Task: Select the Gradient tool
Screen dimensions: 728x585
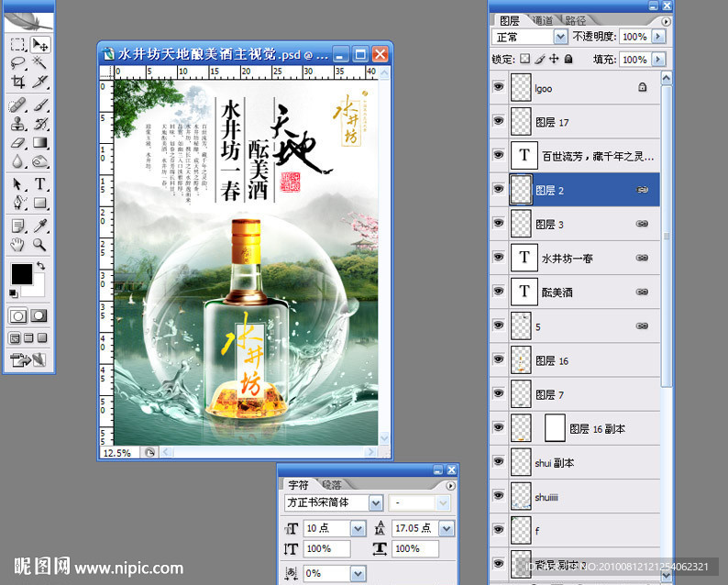Action: click(40, 142)
